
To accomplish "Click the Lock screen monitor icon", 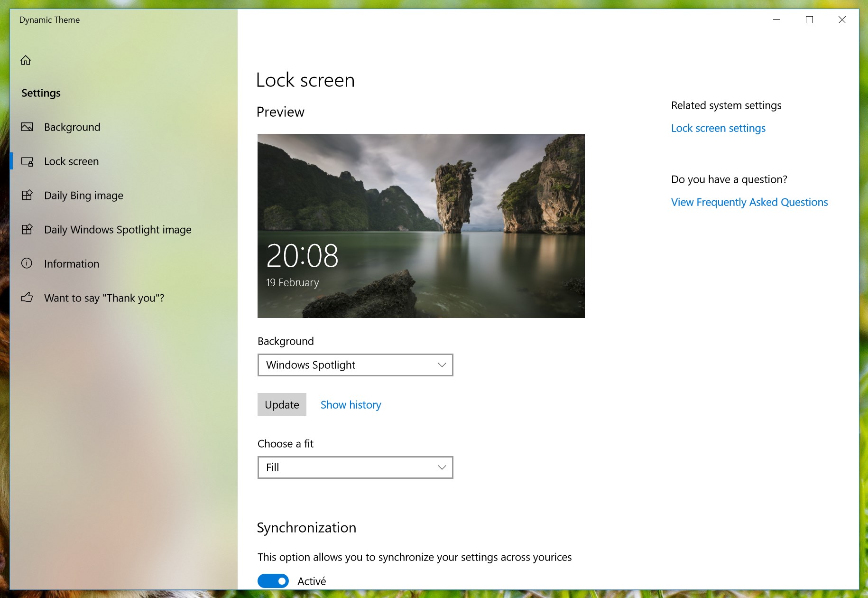I will pos(27,161).
